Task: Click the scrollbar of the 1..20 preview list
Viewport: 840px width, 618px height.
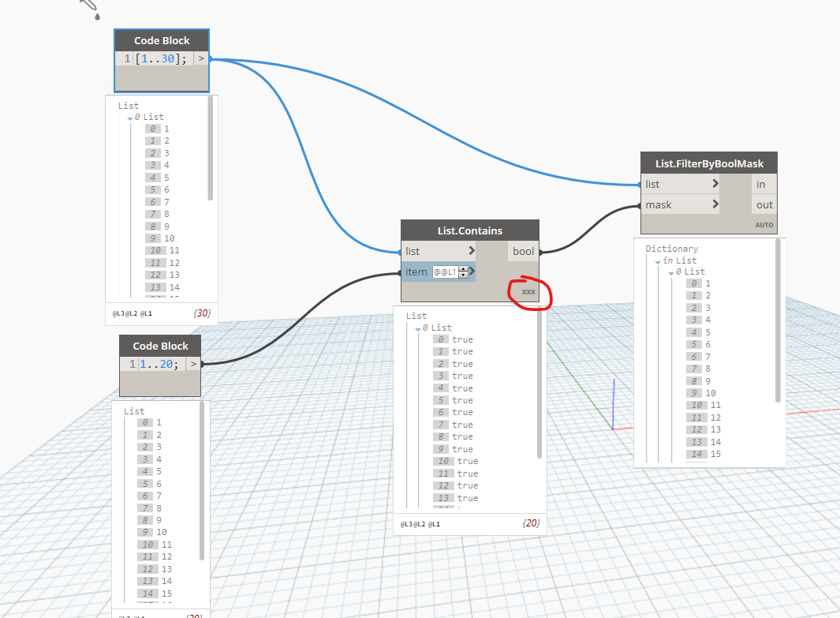Action: point(202,481)
